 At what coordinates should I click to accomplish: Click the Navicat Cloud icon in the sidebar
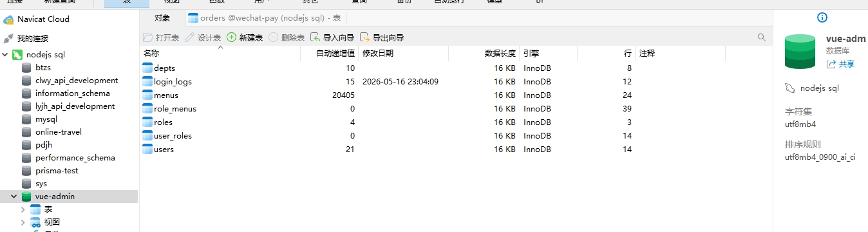8,19
